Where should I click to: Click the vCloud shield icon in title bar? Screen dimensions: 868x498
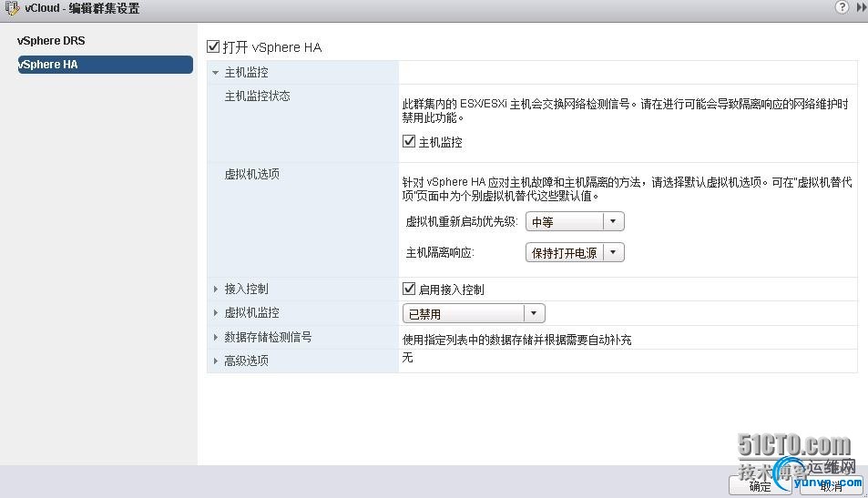point(12,8)
